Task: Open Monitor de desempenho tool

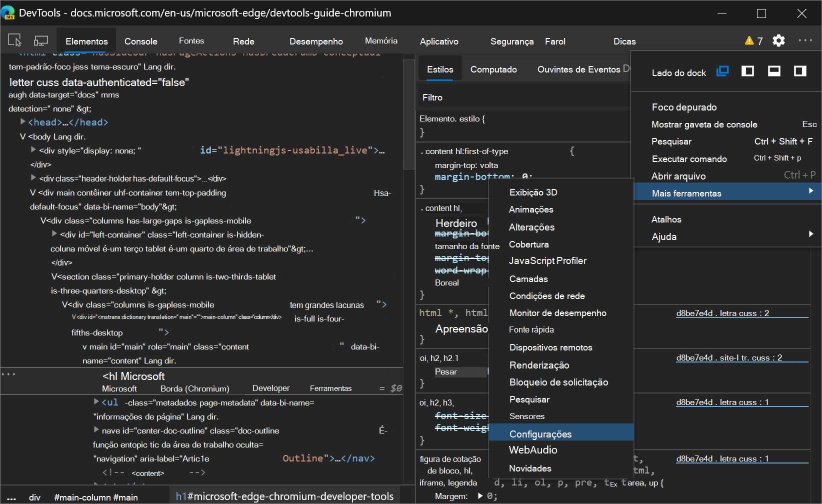Action: click(561, 312)
